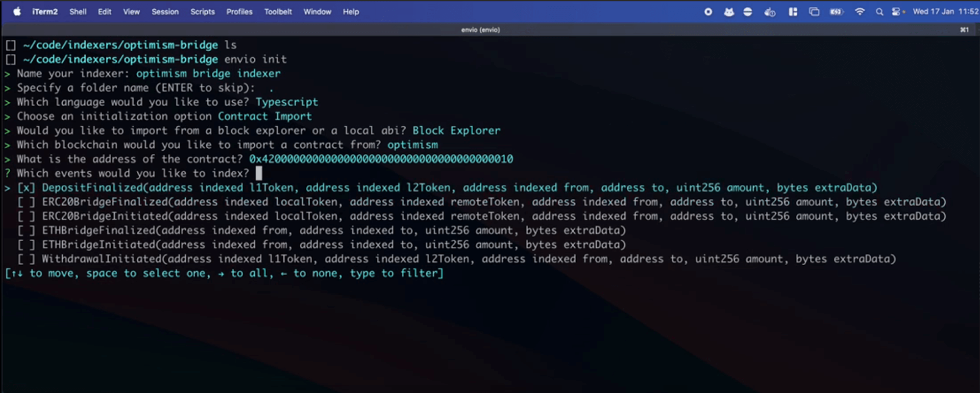Screen dimensions: 980x393
Task: Click the Apple logo menu
Action: pyautogui.click(x=17, y=12)
